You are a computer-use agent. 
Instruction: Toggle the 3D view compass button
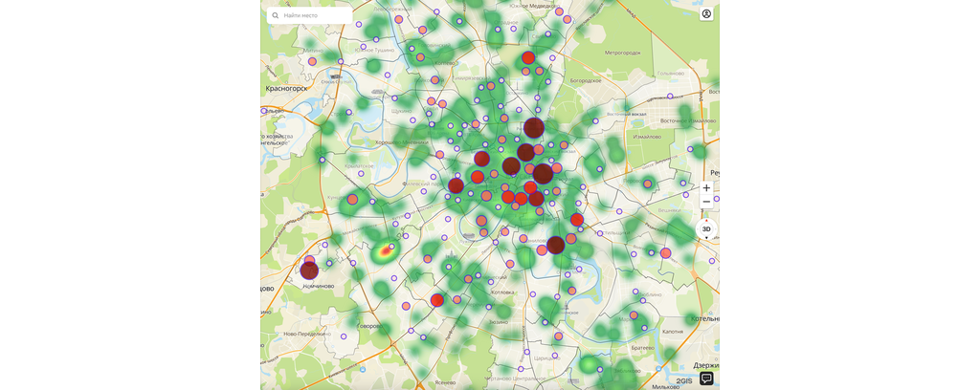(706, 229)
